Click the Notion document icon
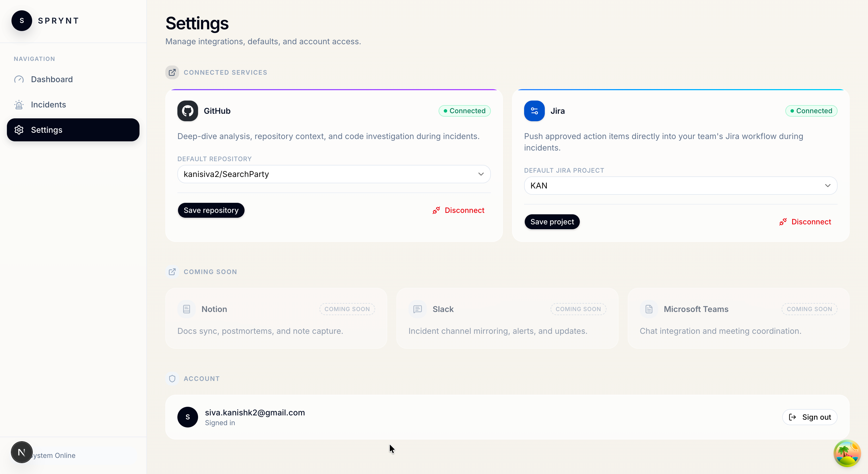 tap(186, 309)
